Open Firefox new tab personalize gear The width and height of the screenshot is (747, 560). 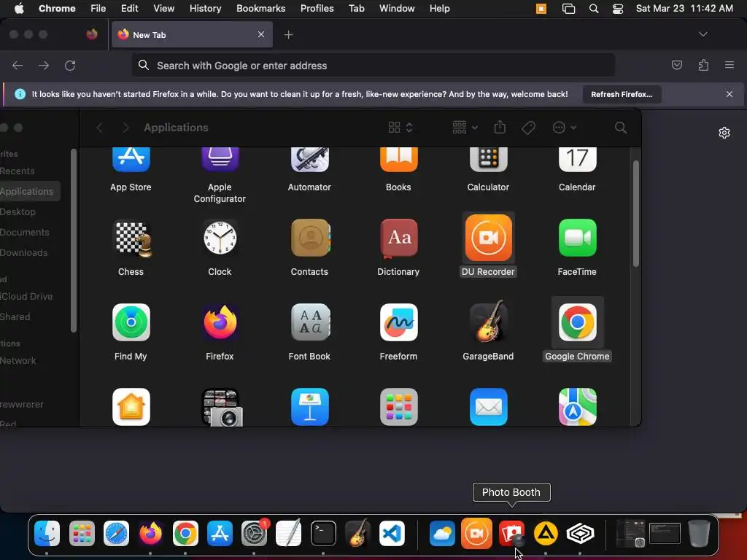(724, 133)
